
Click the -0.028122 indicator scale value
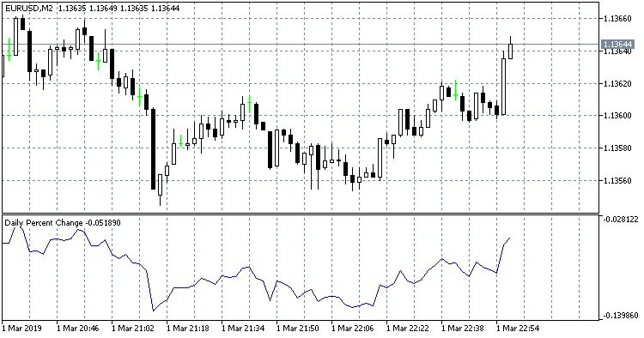pos(620,220)
